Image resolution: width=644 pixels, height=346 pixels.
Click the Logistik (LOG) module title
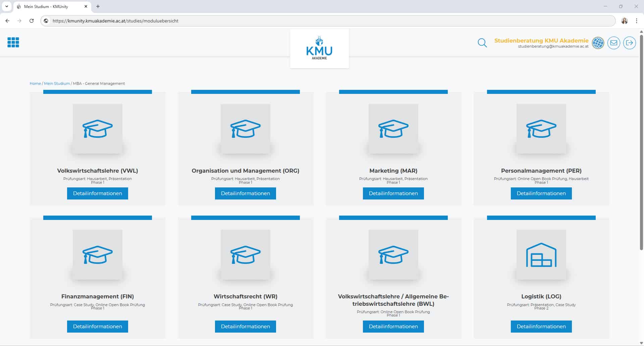tap(541, 296)
